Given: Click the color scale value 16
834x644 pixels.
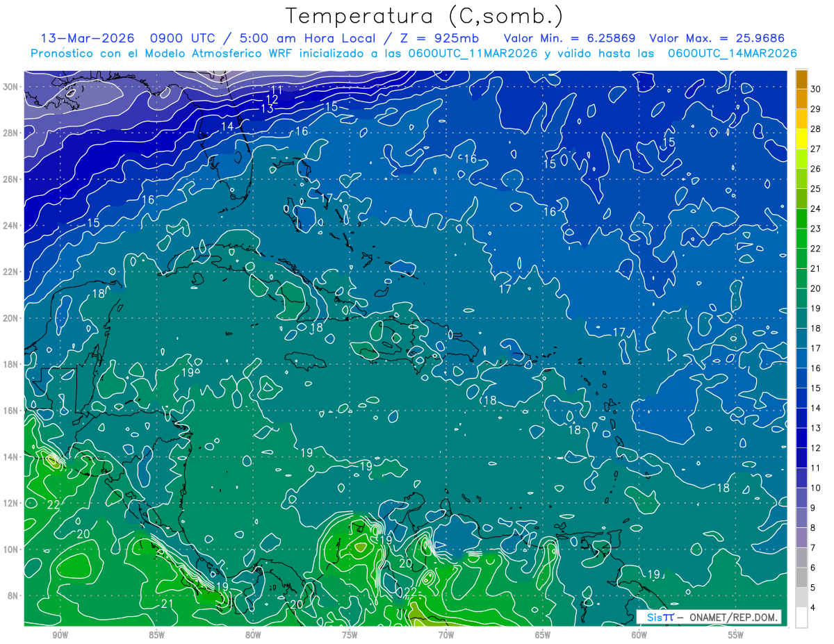Looking at the screenshot, I should [817, 368].
